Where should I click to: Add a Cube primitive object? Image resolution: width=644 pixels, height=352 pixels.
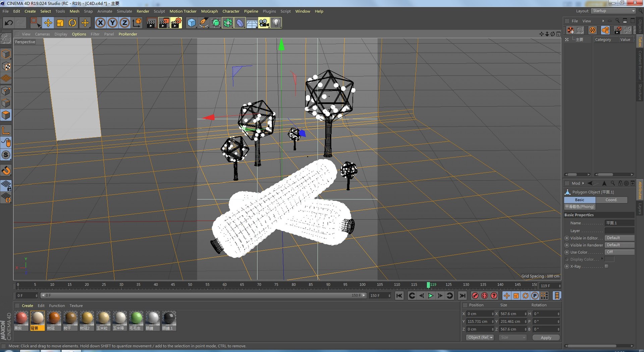pos(192,23)
